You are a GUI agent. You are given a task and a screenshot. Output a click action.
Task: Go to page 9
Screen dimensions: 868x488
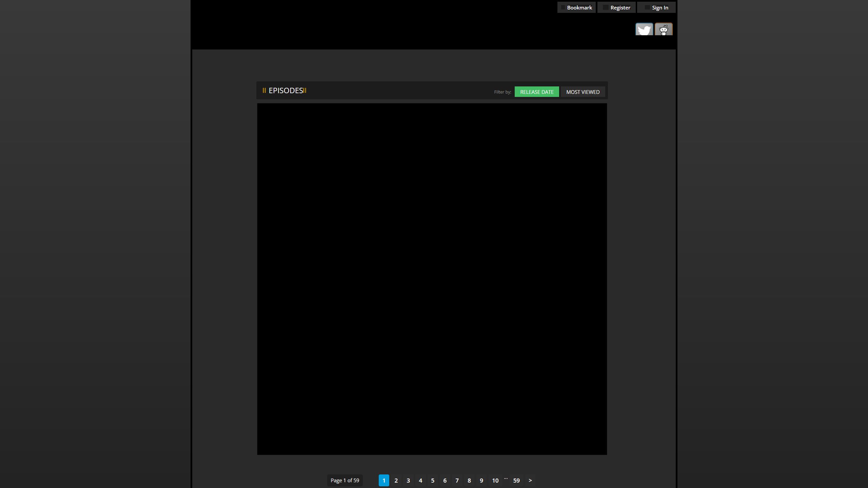coord(481,480)
